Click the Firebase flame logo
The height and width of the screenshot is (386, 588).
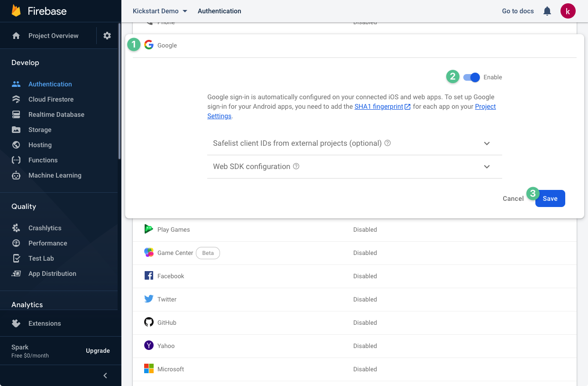(x=17, y=11)
